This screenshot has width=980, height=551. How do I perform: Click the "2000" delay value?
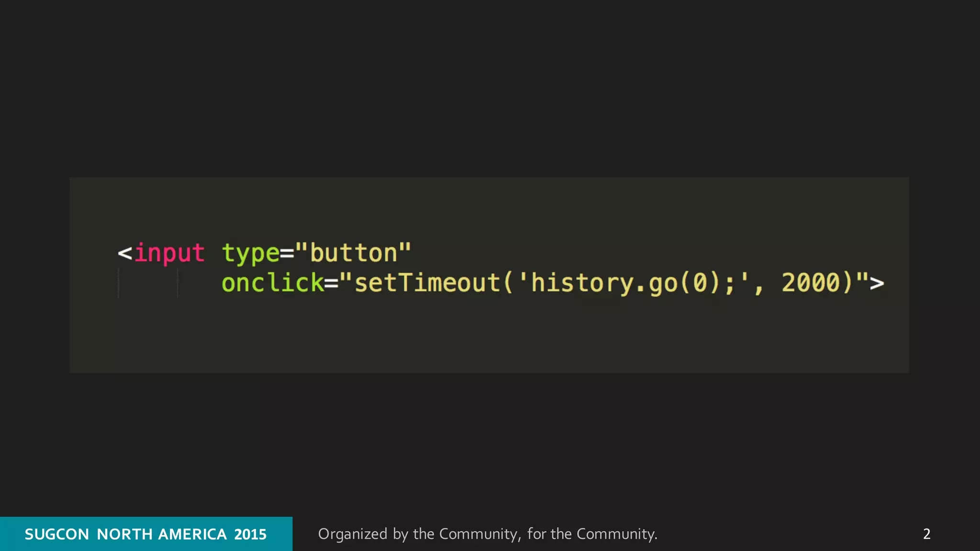811,283
